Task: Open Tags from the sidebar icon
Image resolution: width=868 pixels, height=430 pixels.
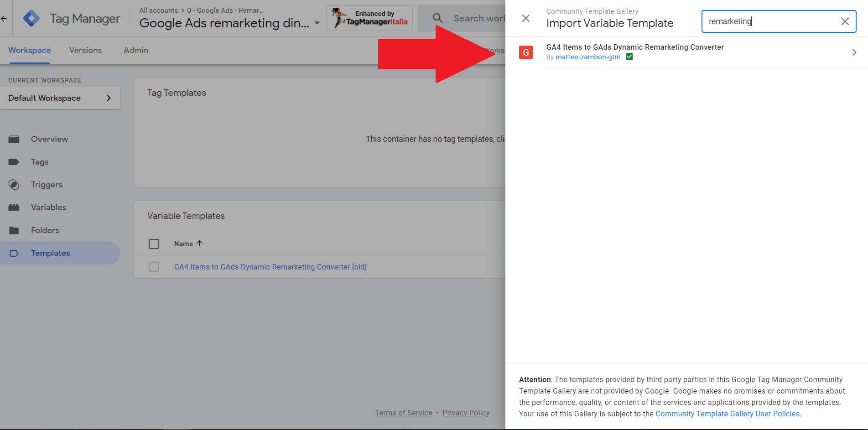Action: (x=14, y=162)
